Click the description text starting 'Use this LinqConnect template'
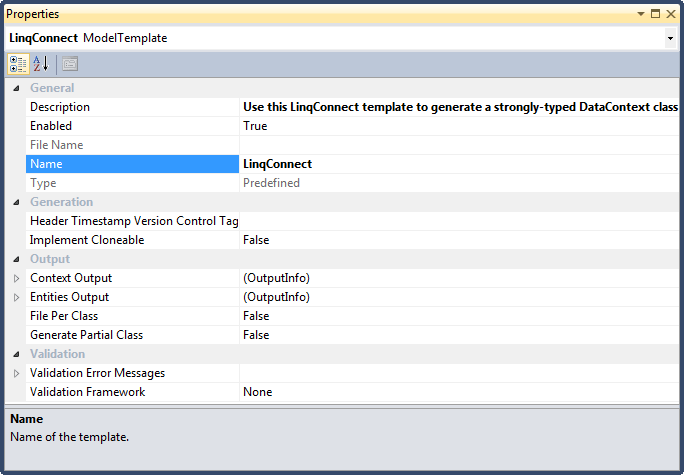The height and width of the screenshot is (475, 684). (x=460, y=107)
